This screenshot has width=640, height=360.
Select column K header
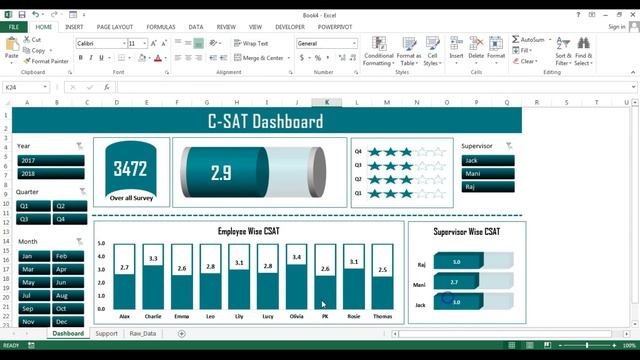click(x=327, y=102)
